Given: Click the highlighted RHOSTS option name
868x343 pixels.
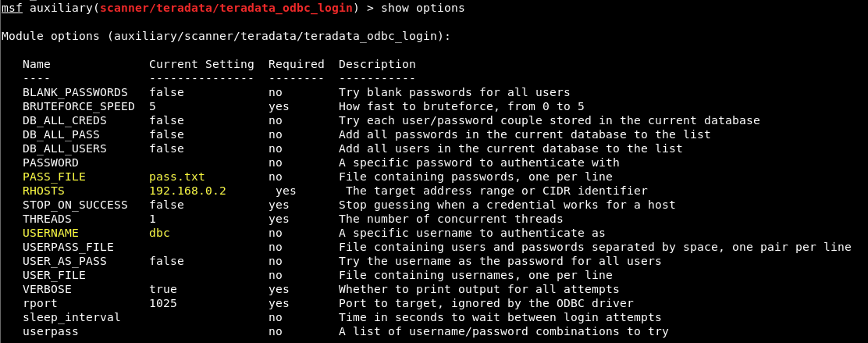Looking at the screenshot, I should tap(44, 191).
